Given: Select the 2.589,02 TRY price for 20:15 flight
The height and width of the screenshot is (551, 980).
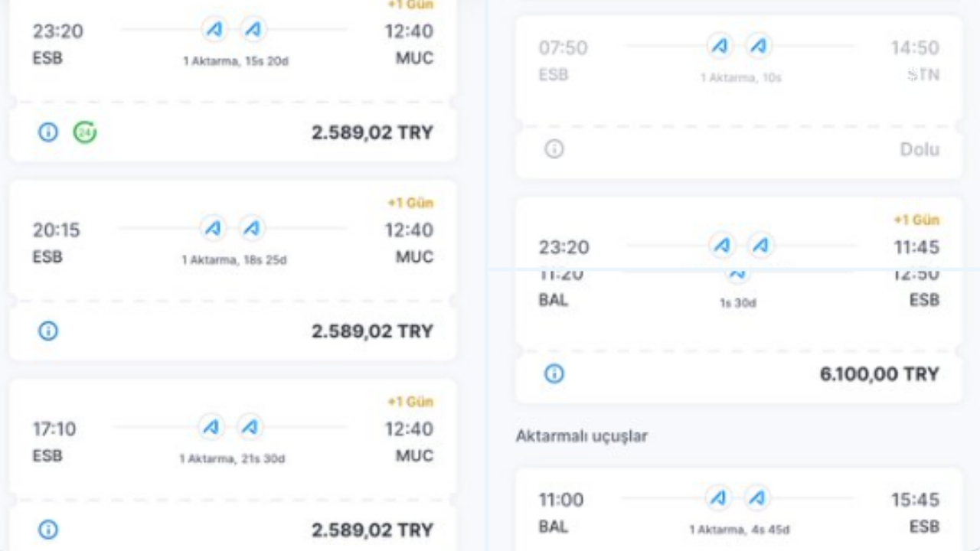Looking at the screenshot, I should click(372, 331).
